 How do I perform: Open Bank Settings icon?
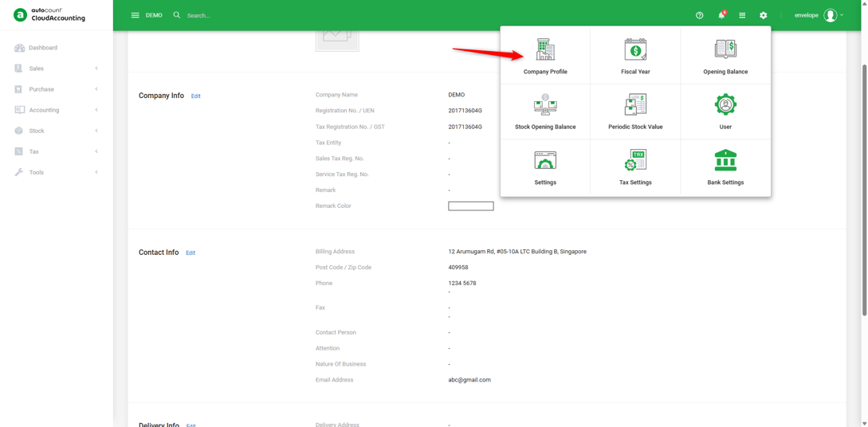(x=726, y=160)
